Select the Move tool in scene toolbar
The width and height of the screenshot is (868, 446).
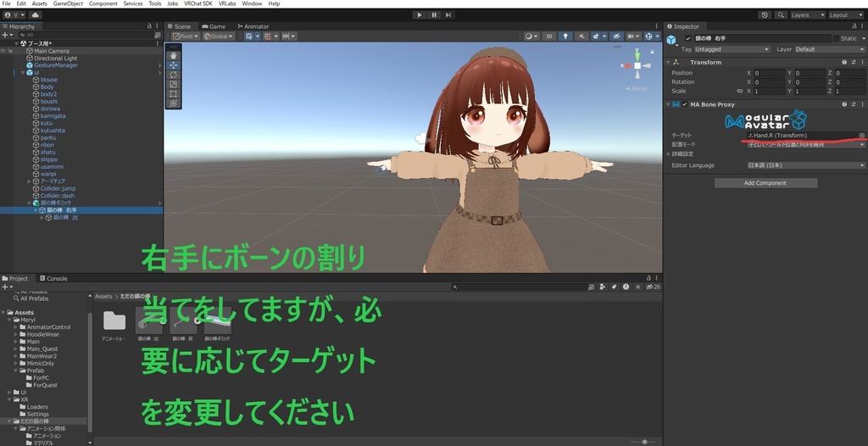pos(173,64)
